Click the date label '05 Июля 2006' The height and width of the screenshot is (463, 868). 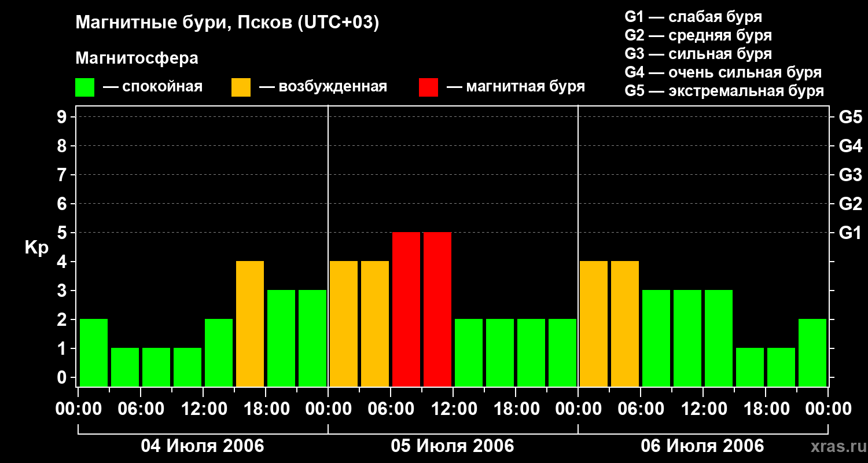453,446
